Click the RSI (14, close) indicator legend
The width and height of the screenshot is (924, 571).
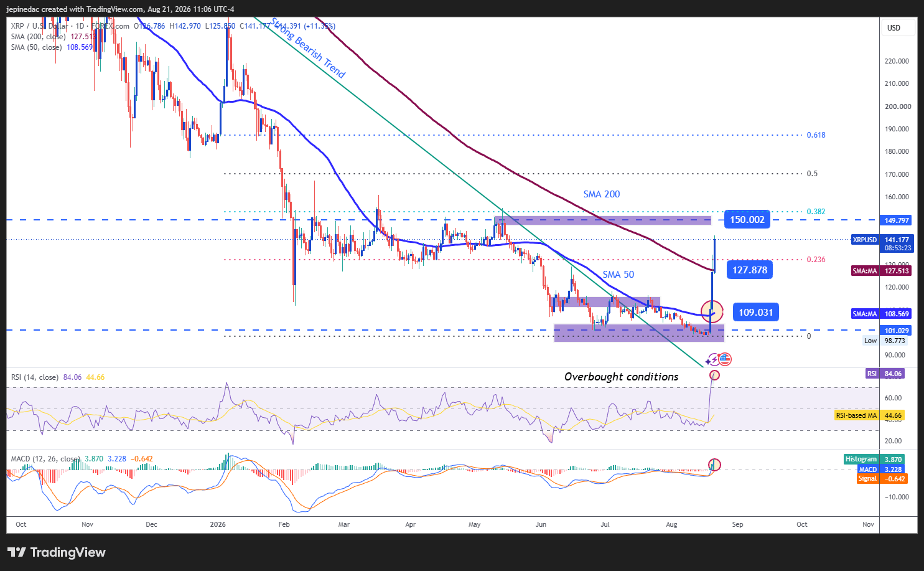tap(57, 377)
